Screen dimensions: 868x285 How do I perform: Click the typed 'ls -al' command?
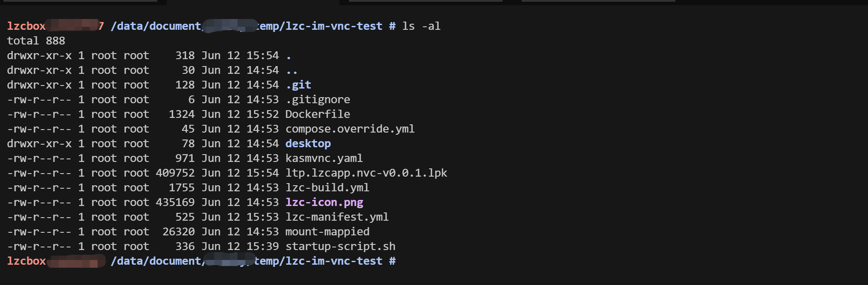tap(421, 26)
